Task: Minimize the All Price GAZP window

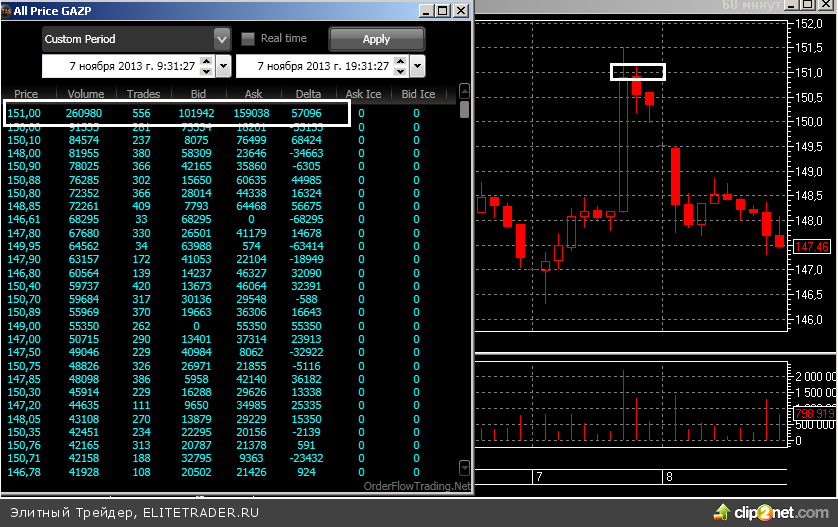Action: coord(424,10)
